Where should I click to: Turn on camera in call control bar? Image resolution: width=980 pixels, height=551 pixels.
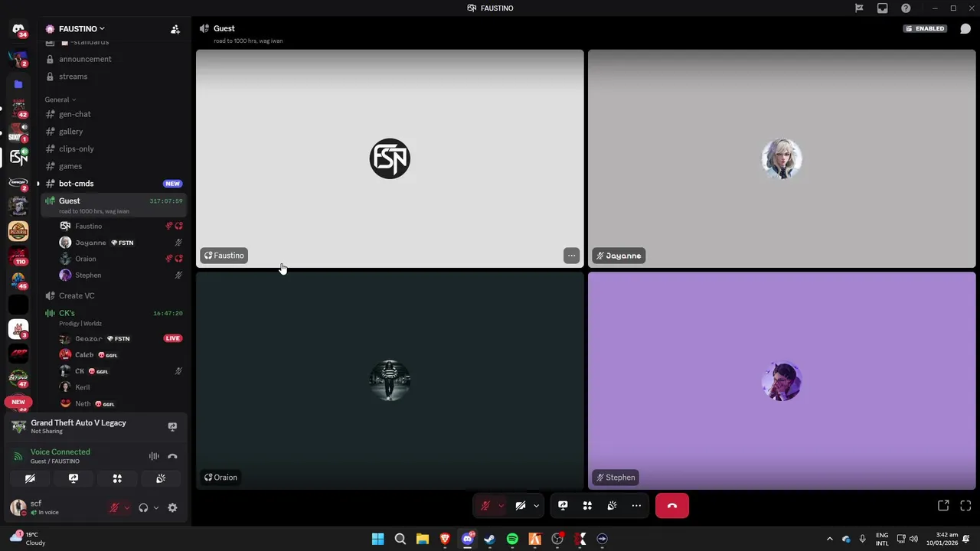click(x=520, y=506)
